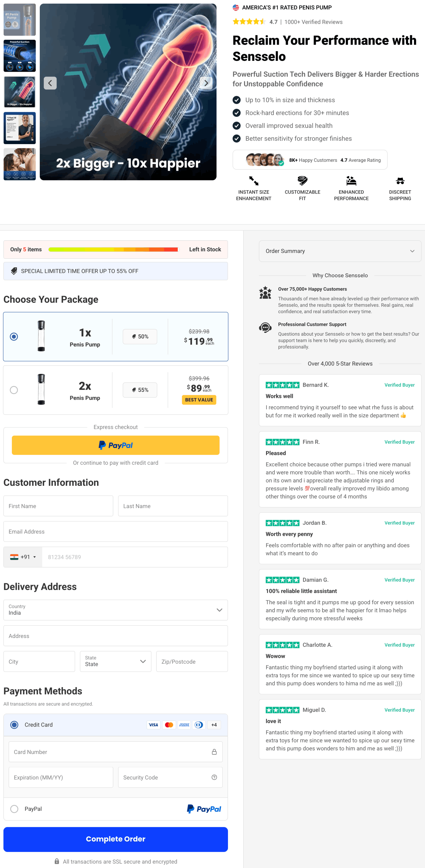Viewport: 425px width, 868px height.
Task: Go to the next product image
Action: click(x=206, y=83)
